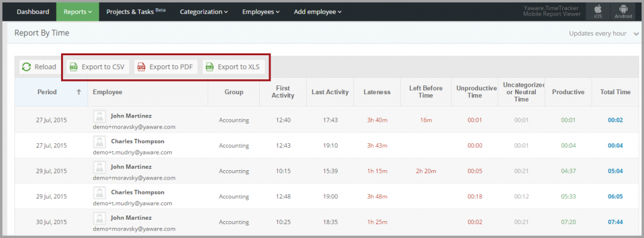Viewport: 644px width, 238px height.
Task: Open the iOS mobile report viewer icon
Action: (597, 11)
